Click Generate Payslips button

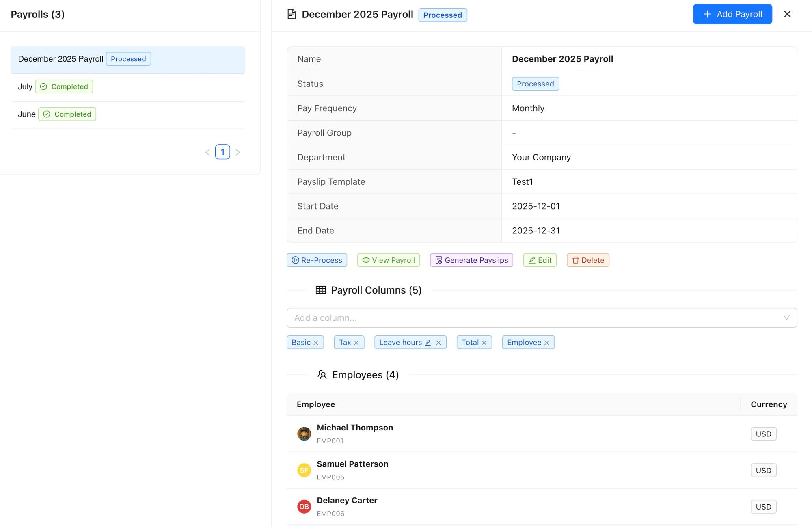pos(471,260)
